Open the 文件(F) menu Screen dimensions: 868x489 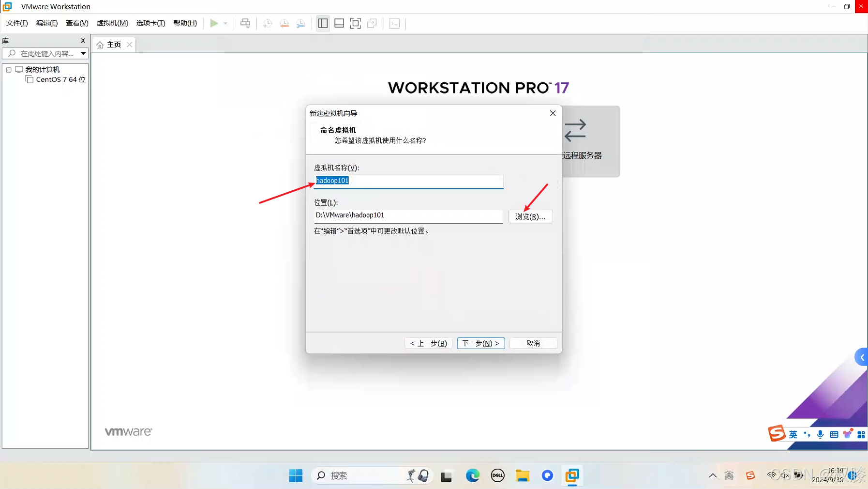17,23
